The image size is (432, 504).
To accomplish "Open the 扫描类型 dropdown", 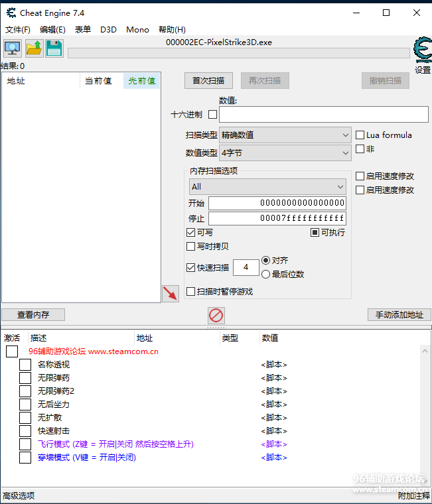I will [285, 135].
